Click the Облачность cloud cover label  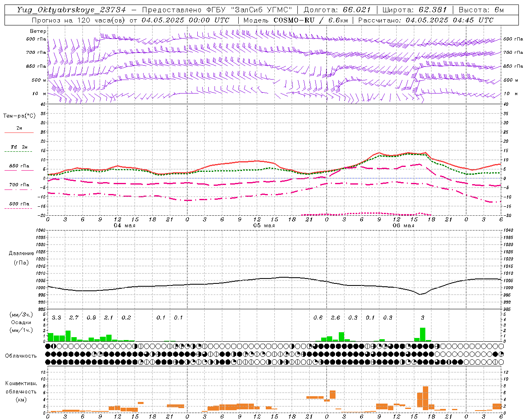21,356
